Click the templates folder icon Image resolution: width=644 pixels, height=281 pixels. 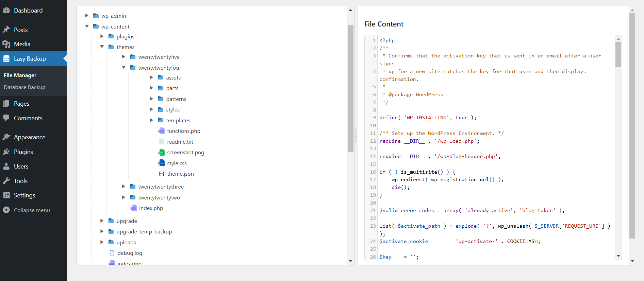(161, 120)
